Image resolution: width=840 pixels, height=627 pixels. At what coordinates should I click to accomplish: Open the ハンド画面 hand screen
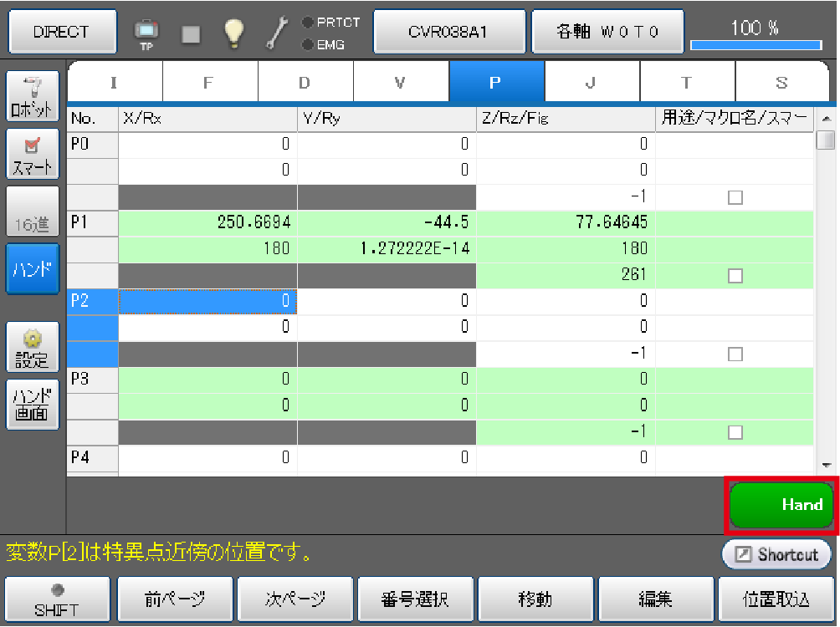click(33, 405)
